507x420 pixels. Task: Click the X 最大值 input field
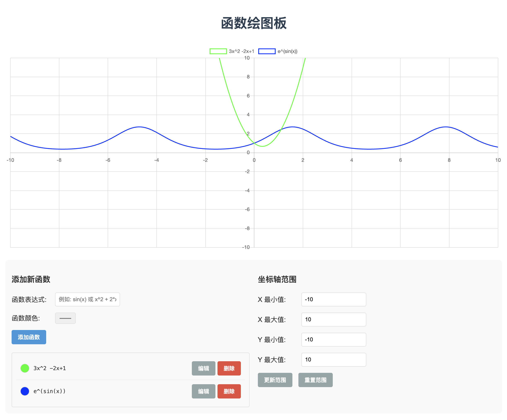[334, 319]
